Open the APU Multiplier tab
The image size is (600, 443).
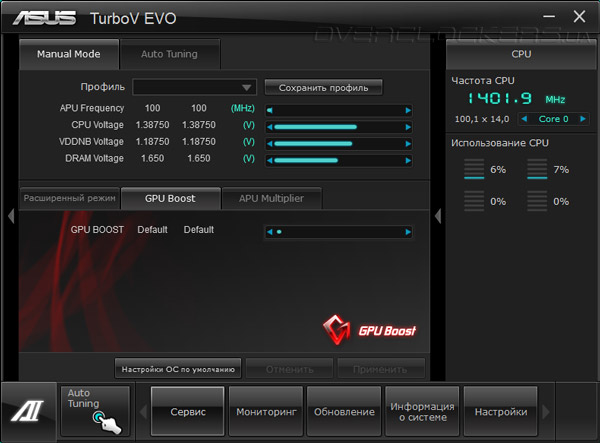(x=271, y=198)
